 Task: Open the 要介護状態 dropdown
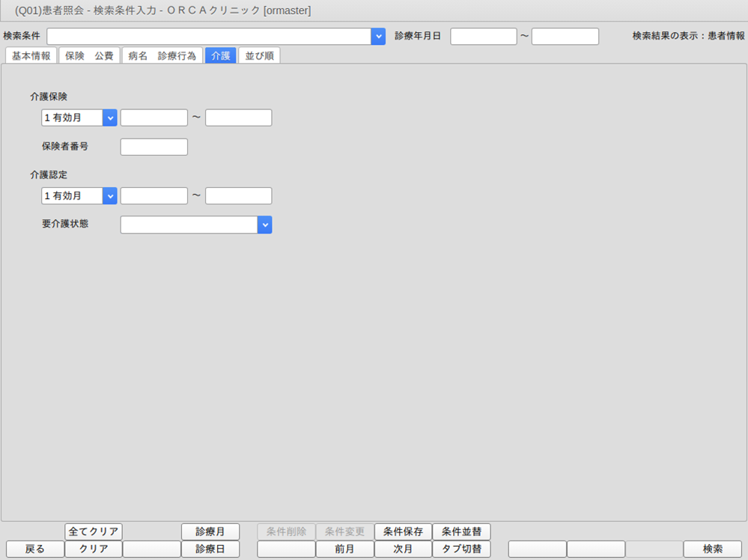264,225
